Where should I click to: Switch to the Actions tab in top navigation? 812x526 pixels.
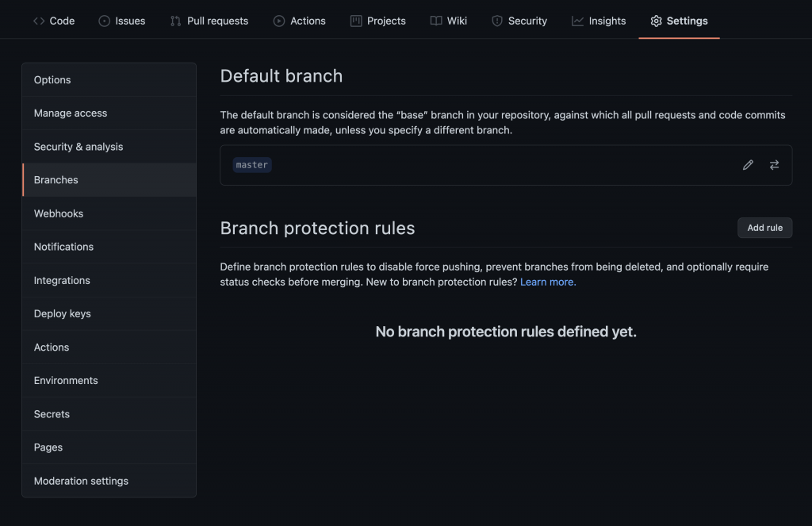pos(300,21)
